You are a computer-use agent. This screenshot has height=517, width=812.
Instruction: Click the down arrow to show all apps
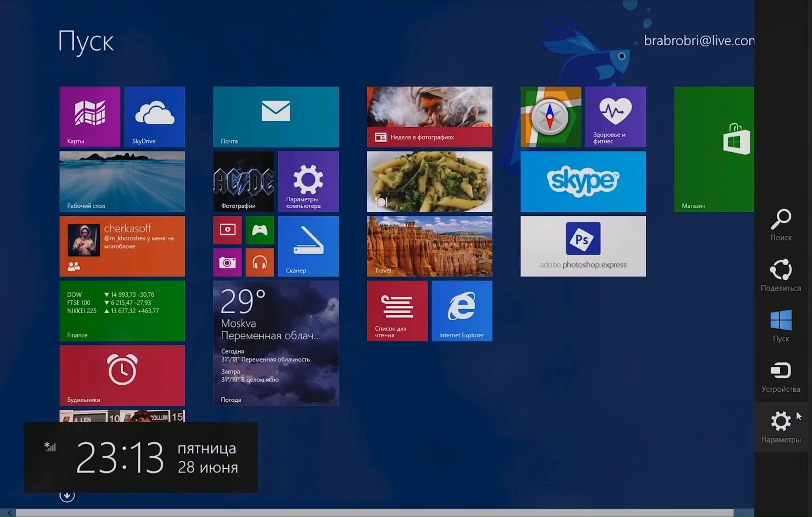[67, 496]
